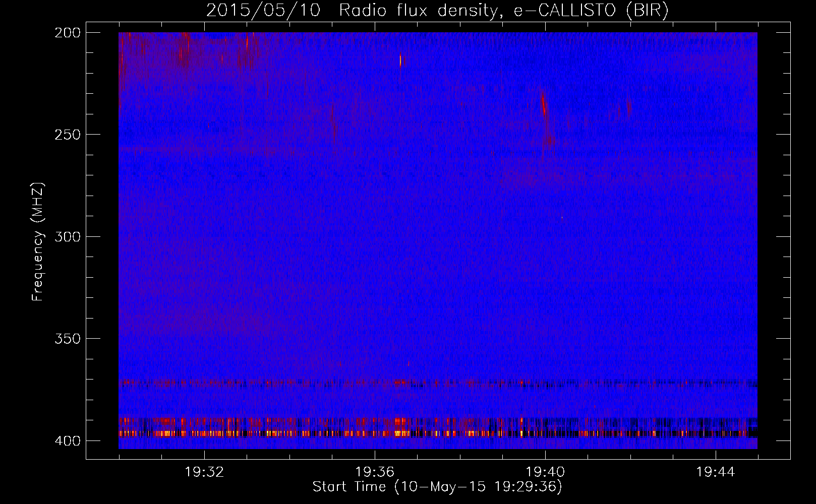Click the bright radio burst near 19:40 at 235 MHz
Viewport: 816px width, 504px height.
pyautogui.click(x=544, y=105)
